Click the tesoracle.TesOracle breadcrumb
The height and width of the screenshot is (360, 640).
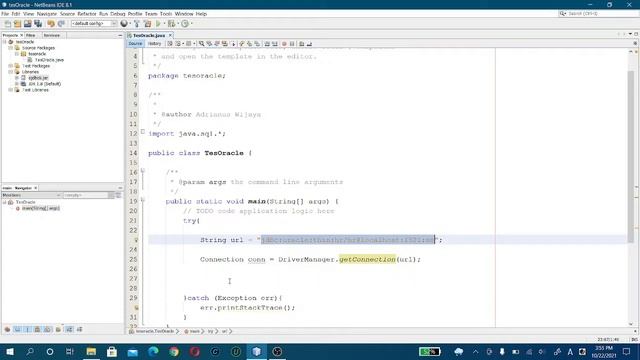[155, 331]
